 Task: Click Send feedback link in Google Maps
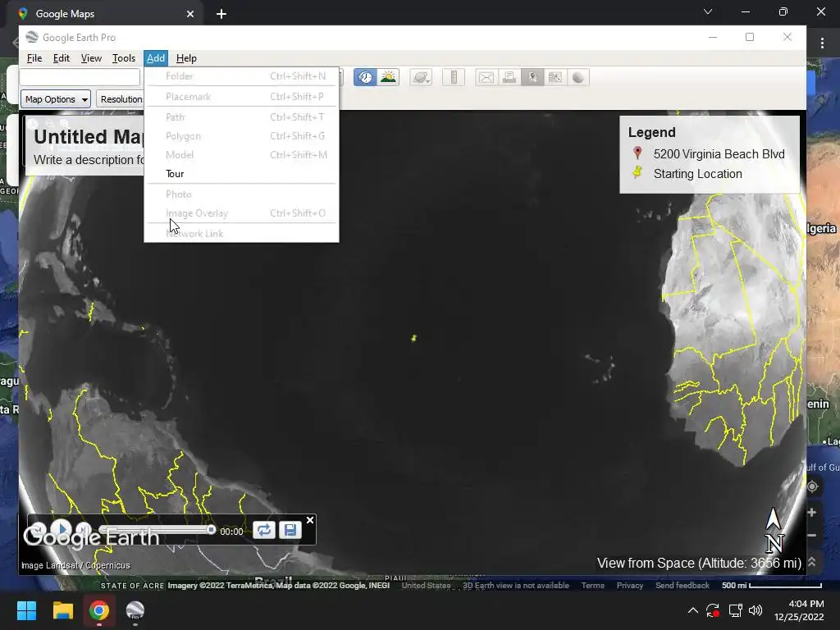point(682,586)
